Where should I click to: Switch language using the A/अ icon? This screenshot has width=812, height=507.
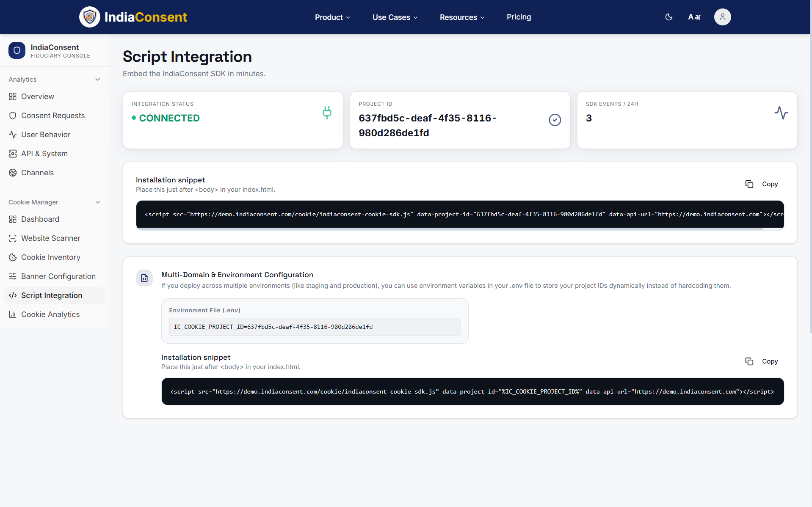click(694, 17)
